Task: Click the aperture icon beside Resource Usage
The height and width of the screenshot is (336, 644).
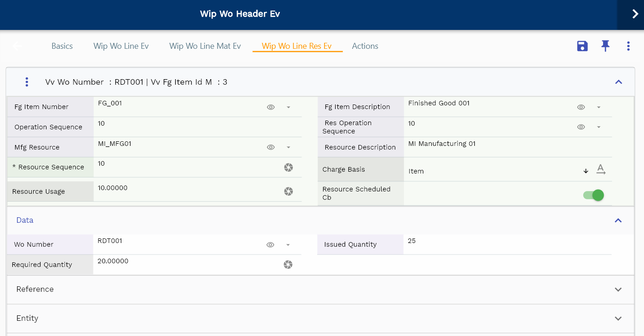Action: [x=288, y=191]
